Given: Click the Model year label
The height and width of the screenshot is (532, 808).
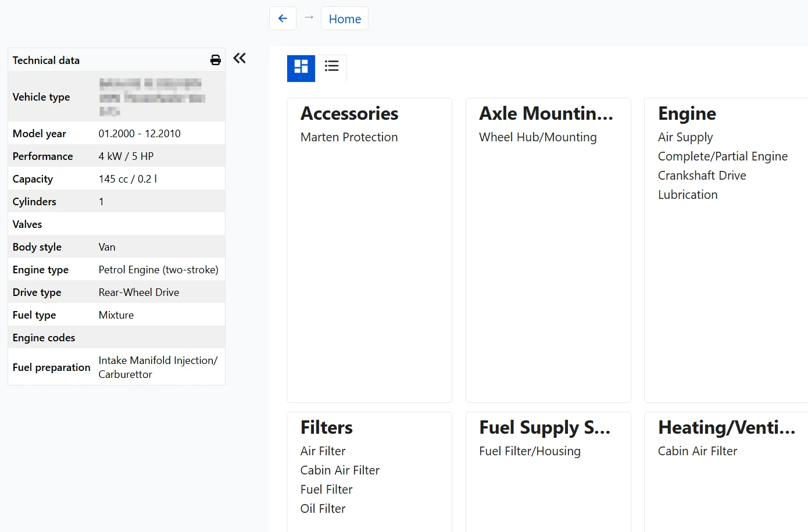Looking at the screenshot, I should point(40,134).
